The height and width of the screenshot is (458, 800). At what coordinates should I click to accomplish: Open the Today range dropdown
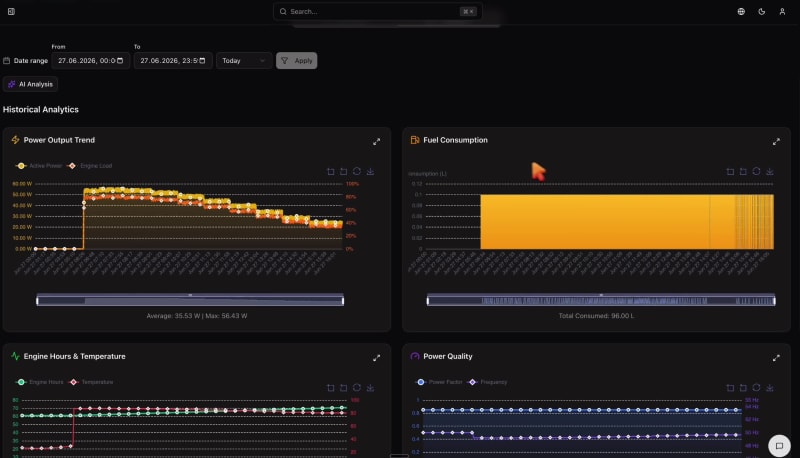(x=244, y=61)
